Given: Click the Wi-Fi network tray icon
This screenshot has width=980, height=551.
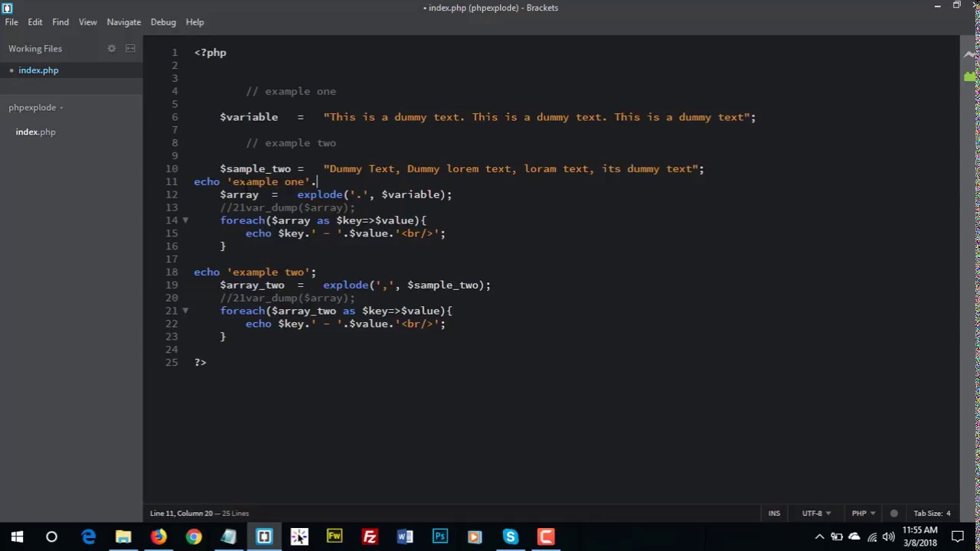Looking at the screenshot, I should [871, 536].
